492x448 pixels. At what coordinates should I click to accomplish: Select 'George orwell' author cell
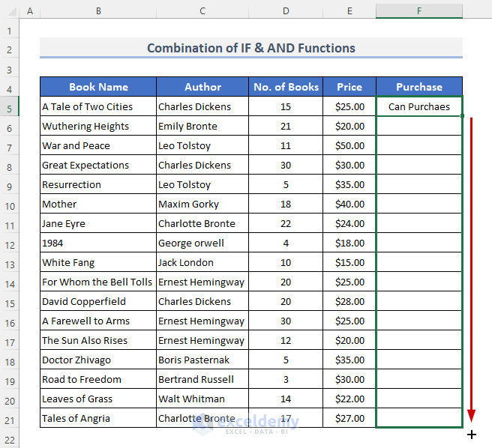tap(202, 243)
